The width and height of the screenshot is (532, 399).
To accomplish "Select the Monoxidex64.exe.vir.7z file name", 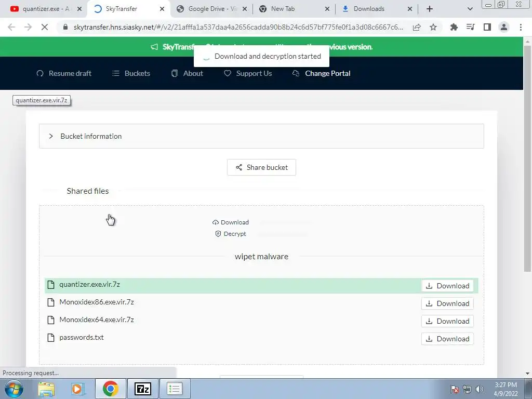I will [97, 320].
